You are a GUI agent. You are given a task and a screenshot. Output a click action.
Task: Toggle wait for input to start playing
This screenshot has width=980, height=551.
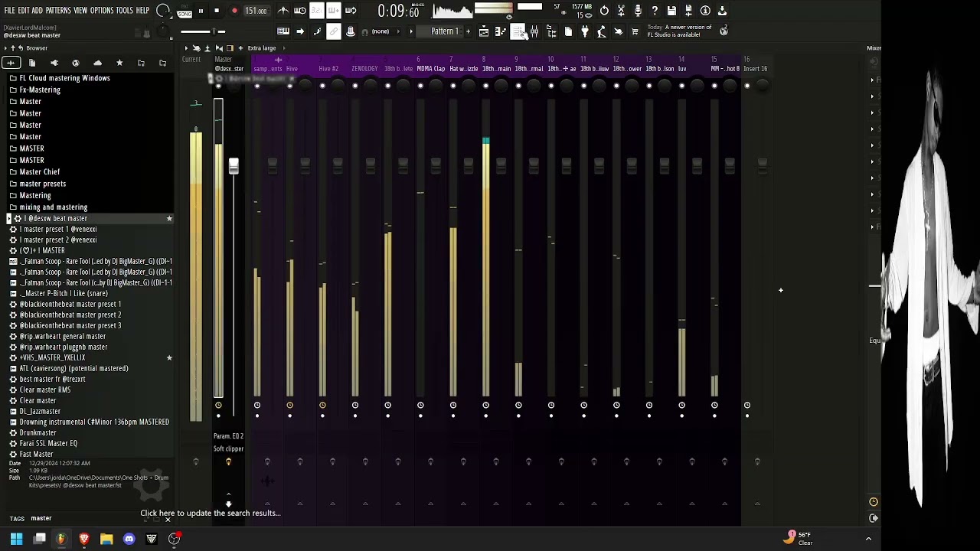300,11
